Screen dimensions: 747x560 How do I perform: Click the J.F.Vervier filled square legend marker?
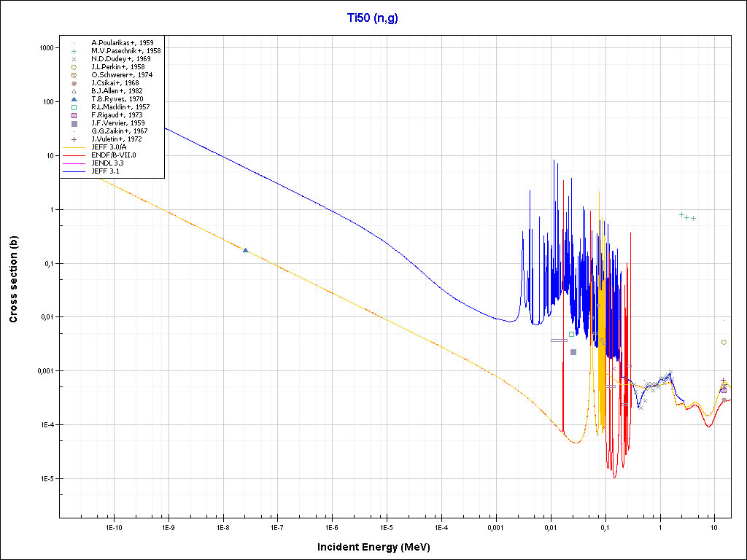pos(74,123)
